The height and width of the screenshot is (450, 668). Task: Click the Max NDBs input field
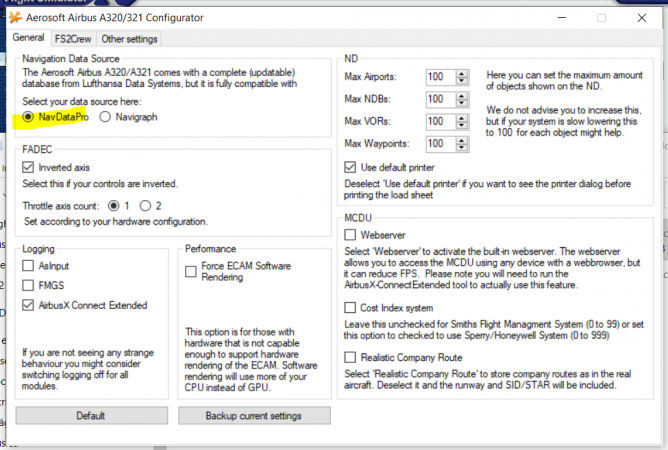441,99
